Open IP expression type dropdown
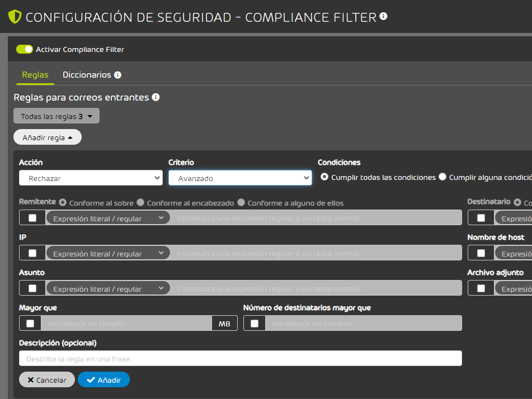The width and height of the screenshot is (532, 399). pos(108,253)
